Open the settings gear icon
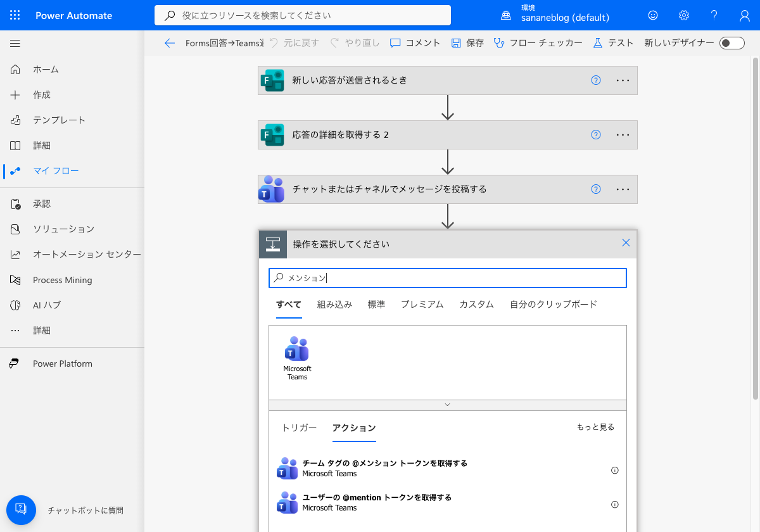760x532 pixels. coord(684,15)
